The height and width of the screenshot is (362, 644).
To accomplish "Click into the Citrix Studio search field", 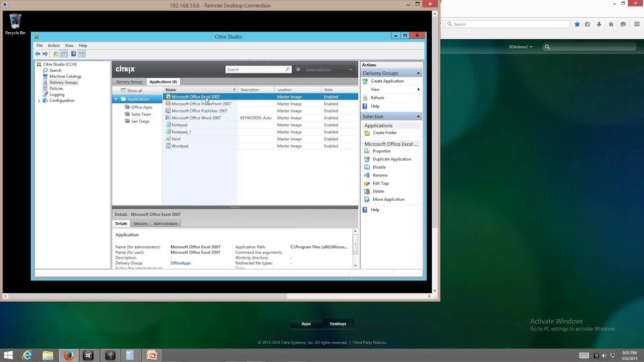I will tap(256, 69).
